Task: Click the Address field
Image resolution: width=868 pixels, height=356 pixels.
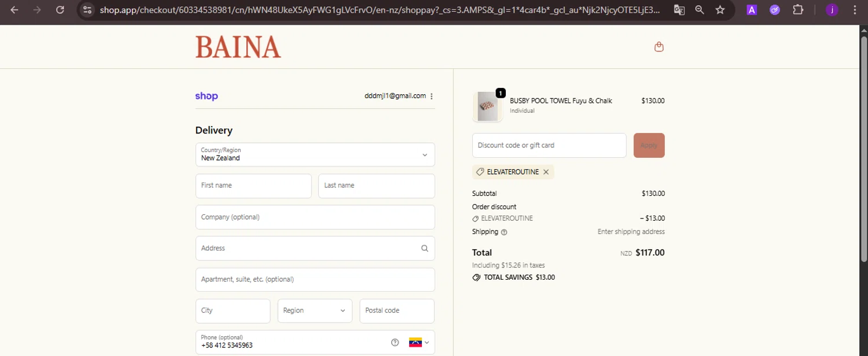Action: point(315,249)
